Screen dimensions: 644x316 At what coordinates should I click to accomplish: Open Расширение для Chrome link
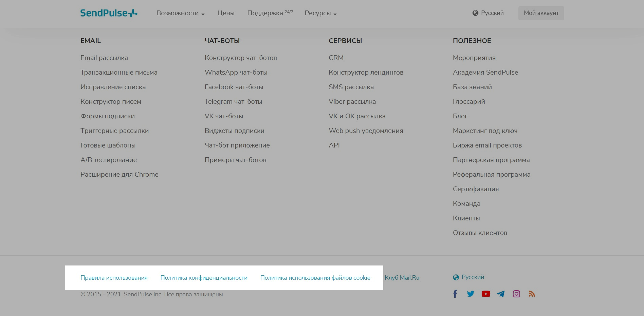[x=119, y=175]
